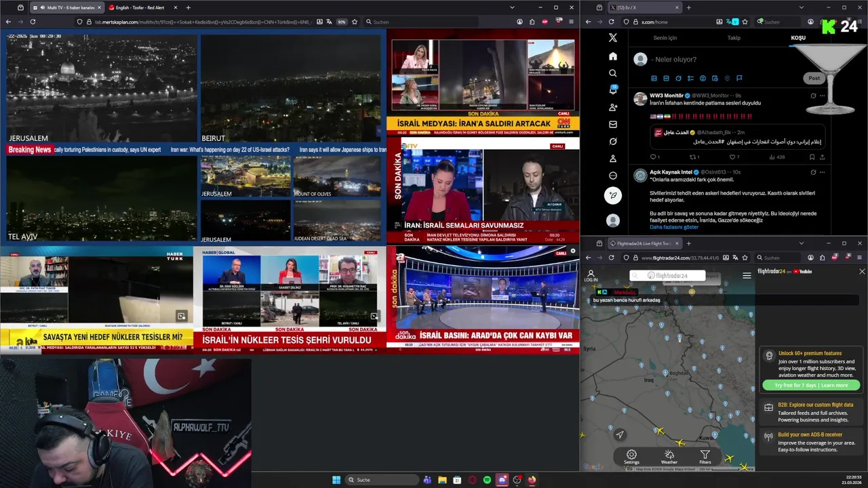Open the 90% zoom indicator in Multi TV window

tap(341, 22)
